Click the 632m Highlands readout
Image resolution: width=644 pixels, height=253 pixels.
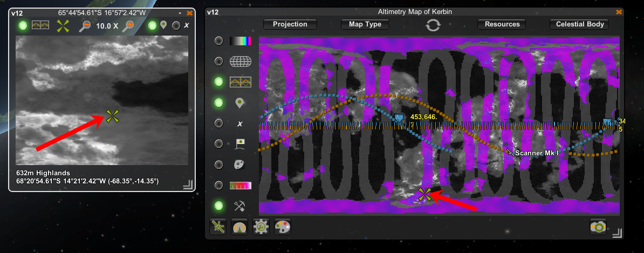pyautogui.click(x=43, y=173)
